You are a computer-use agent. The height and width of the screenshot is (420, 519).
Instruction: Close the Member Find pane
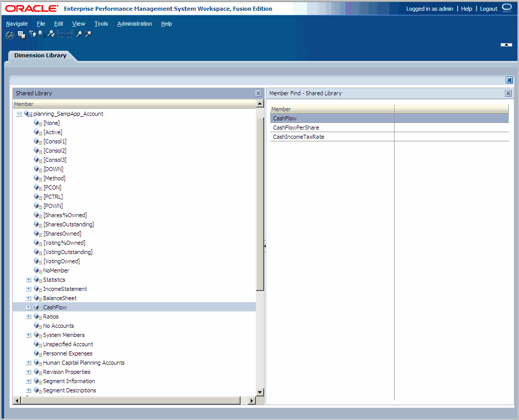pyautogui.click(x=508, y=93)
